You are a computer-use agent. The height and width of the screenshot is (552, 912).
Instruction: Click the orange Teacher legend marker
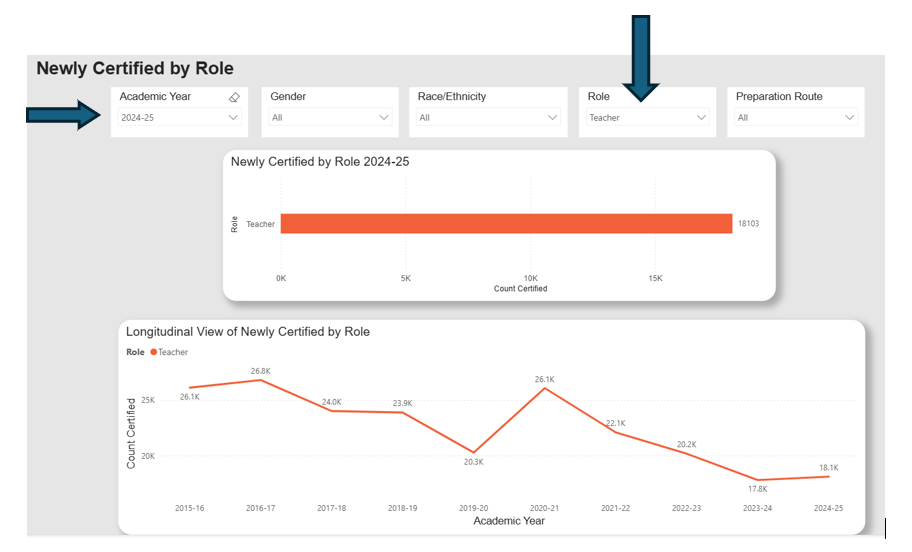154,352
